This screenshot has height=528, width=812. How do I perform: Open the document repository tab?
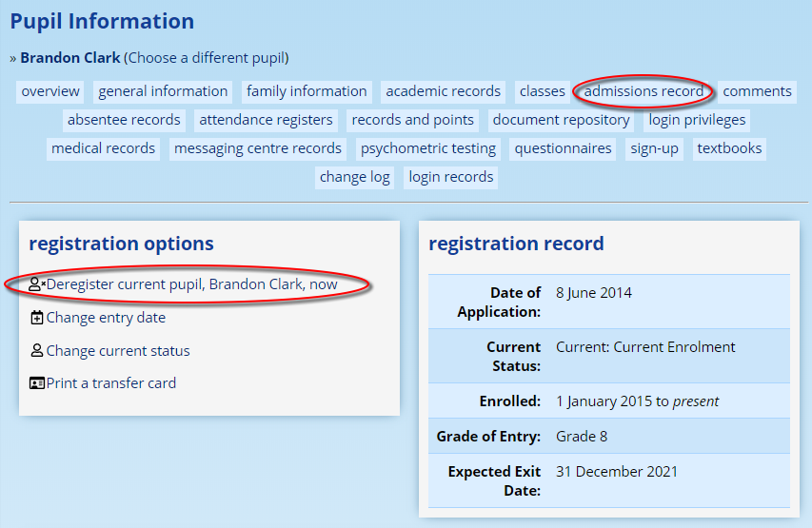pos(561,120)
